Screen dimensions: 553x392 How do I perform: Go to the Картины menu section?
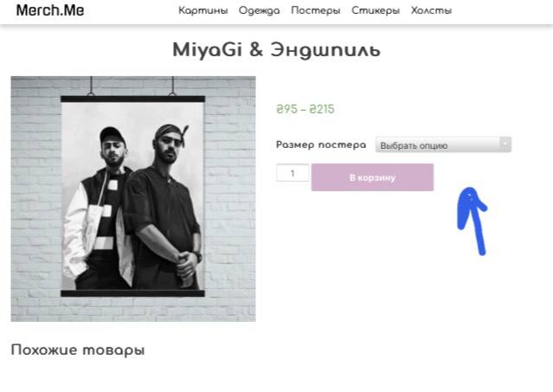click(x=203, y=10)
